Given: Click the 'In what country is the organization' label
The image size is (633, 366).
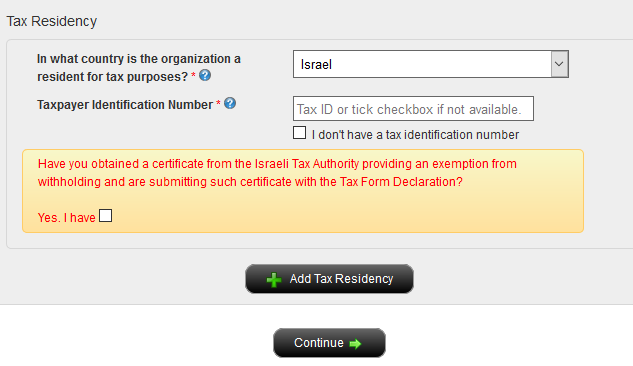Looking at the screenshot, I should click(x=139, y=59).
